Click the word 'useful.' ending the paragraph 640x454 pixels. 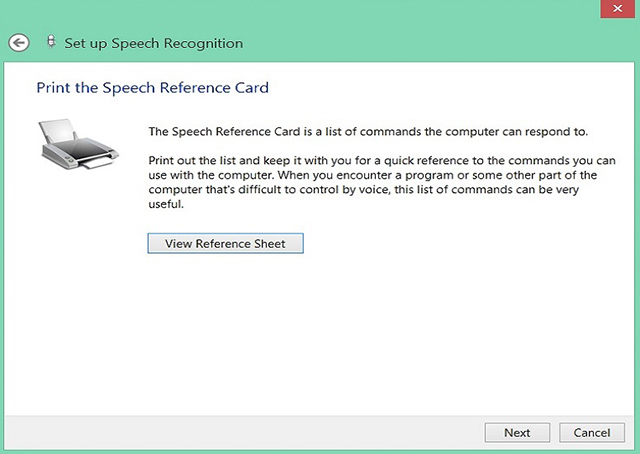tap(166, 204)
